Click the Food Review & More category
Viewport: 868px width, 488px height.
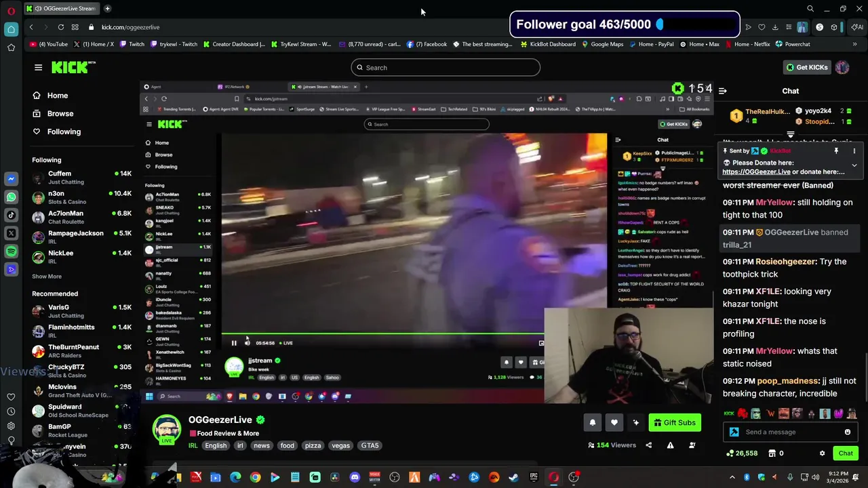[228, 433]
